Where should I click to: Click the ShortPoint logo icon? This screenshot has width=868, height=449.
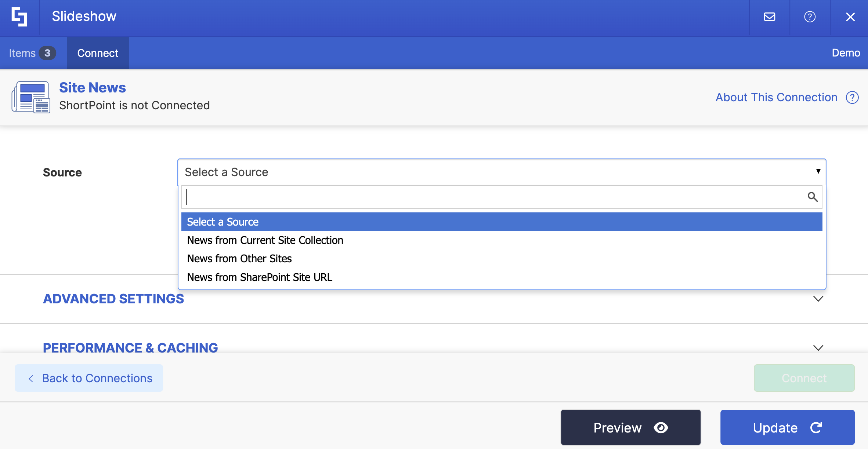coord(19,17)
